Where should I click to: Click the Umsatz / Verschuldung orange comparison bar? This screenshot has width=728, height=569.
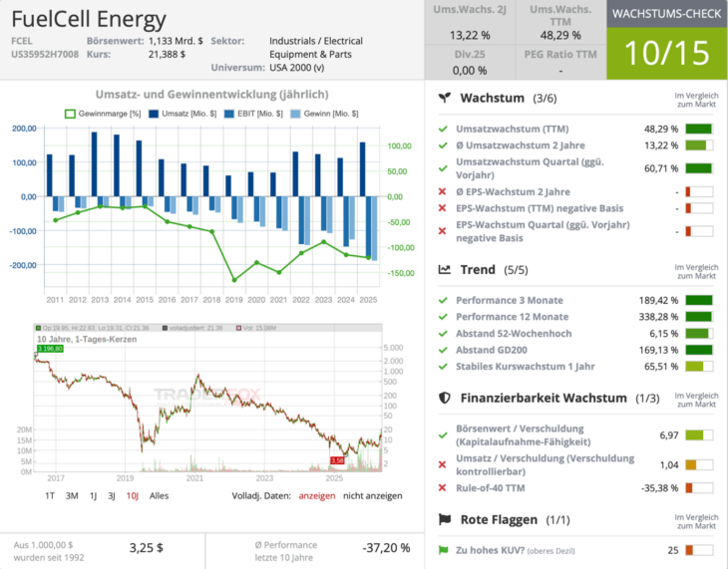tap(699, 464)
